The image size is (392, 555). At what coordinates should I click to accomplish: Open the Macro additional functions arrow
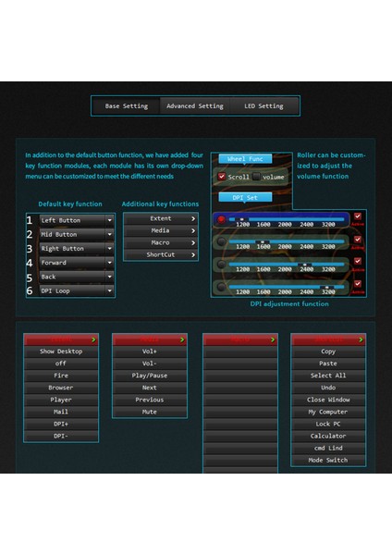[193, 242]
